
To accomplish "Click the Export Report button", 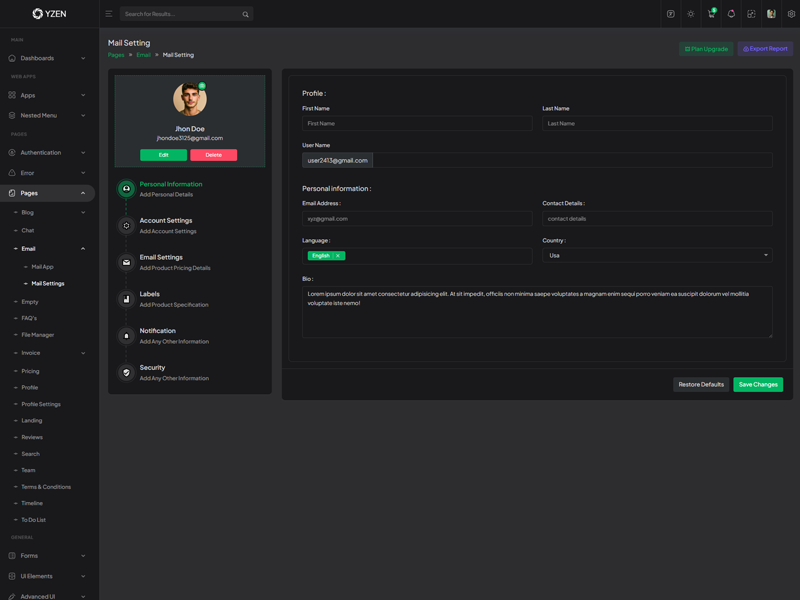I will pyautogui.click(x=765, y=49).
